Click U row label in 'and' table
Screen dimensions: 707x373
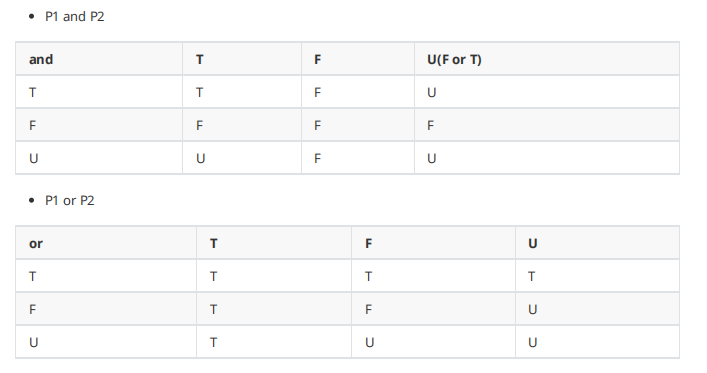(x=99, y=158)
